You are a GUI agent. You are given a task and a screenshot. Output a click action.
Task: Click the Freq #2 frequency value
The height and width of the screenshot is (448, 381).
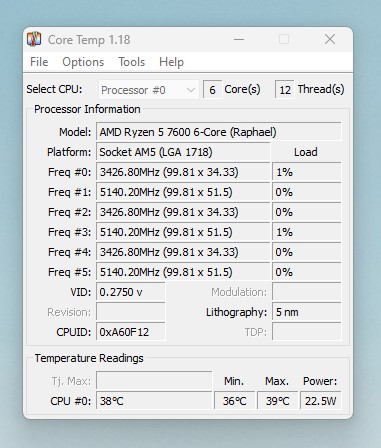pos(183,212)
